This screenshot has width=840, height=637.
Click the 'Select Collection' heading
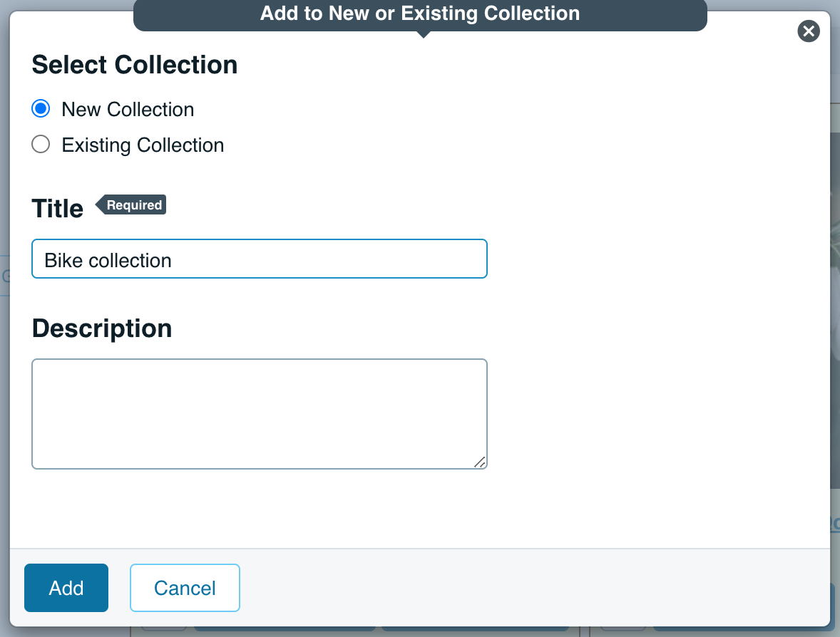[135, 65]
